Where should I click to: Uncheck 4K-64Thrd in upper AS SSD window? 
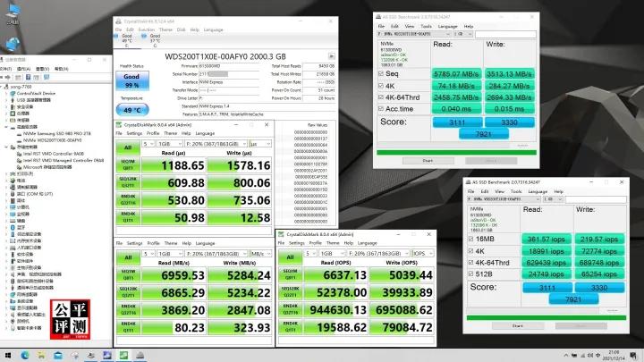(x=381, y=97)
